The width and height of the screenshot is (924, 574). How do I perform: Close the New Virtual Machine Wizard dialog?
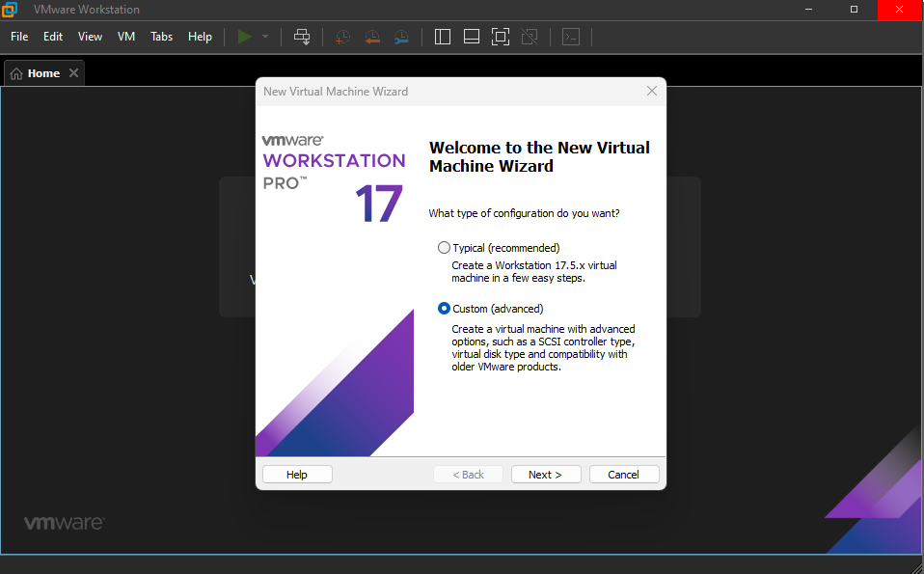(x=652, y=91)
